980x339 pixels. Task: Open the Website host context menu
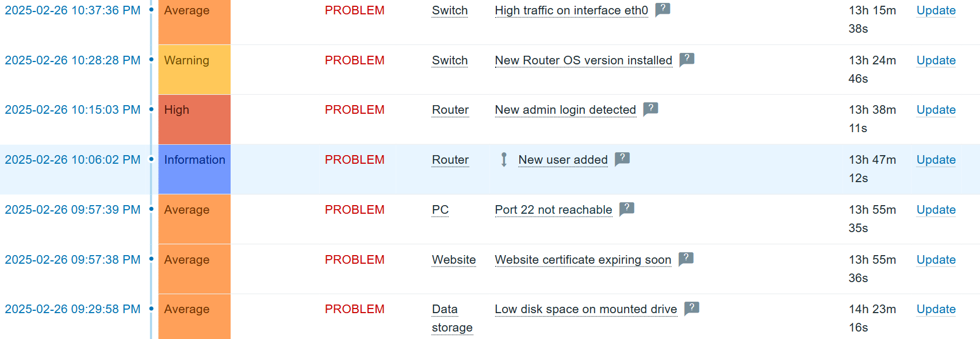454,260
